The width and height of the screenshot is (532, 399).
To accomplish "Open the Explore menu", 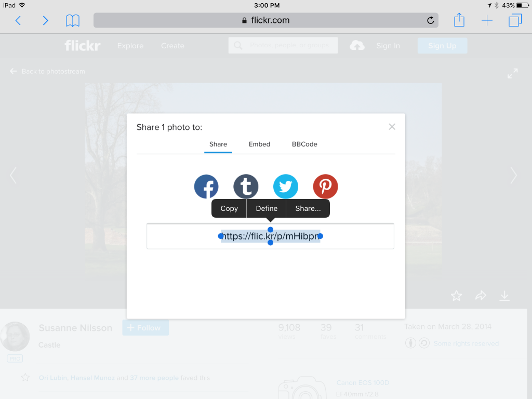I will click(130, 46).
